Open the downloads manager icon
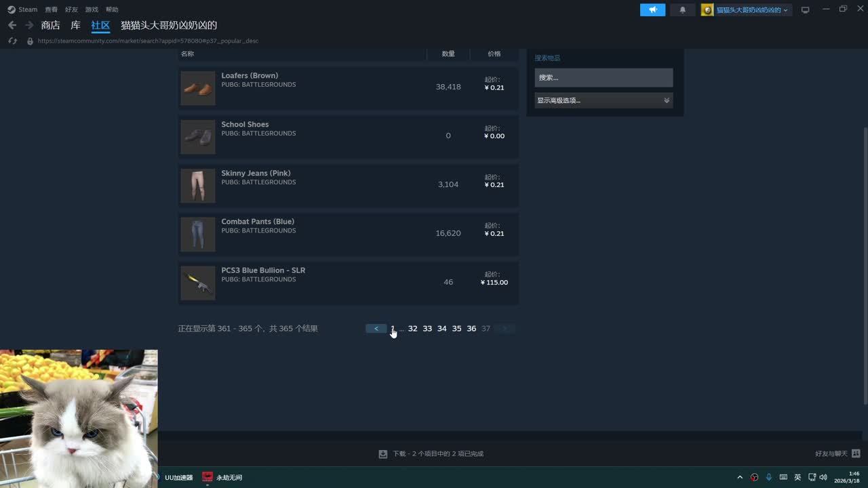This screenshot has height=488, width=868. pos(383,453)
